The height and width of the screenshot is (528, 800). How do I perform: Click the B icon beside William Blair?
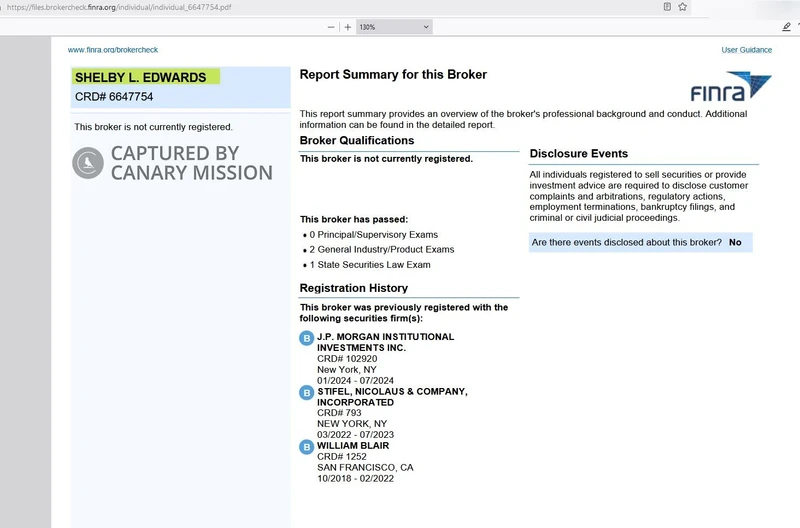tap(306, 447)
